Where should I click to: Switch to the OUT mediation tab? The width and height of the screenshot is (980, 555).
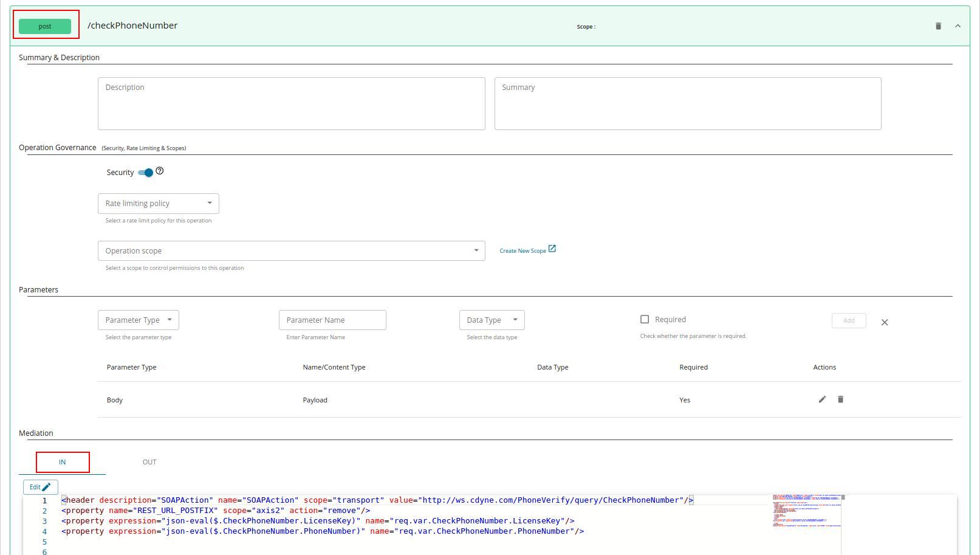point(149,462)
